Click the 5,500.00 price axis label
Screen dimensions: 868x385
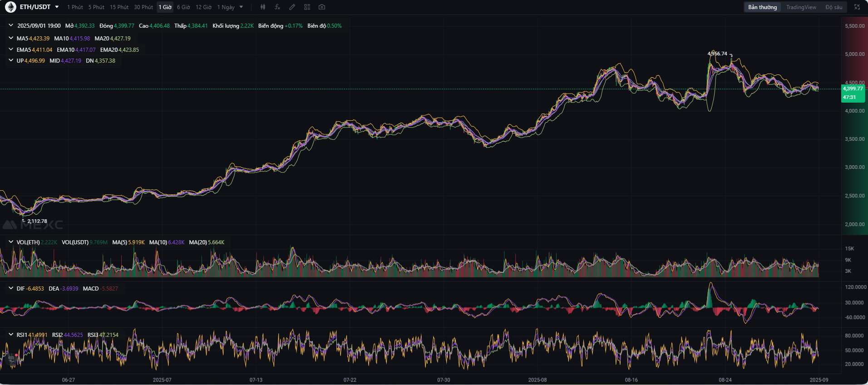[x=855, y=26]
